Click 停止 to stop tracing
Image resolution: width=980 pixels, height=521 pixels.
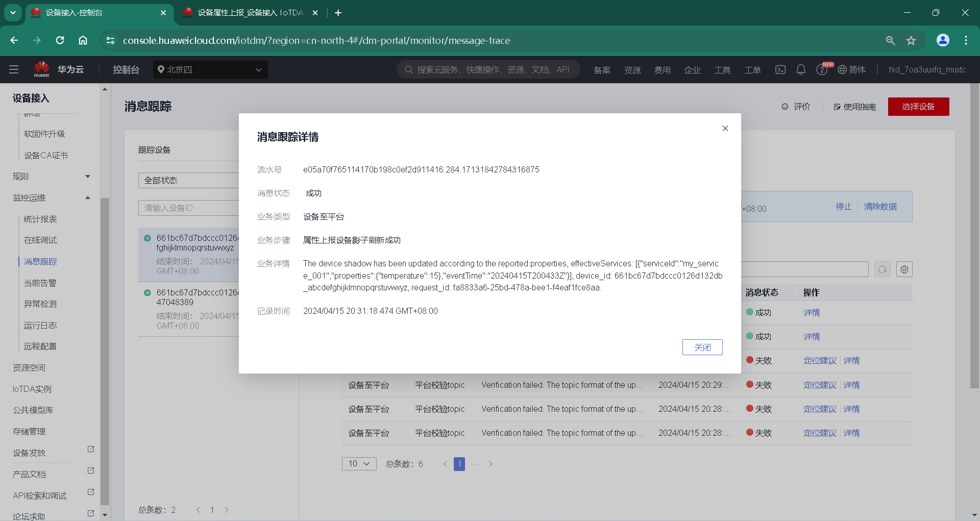click(x=844, y=207)
